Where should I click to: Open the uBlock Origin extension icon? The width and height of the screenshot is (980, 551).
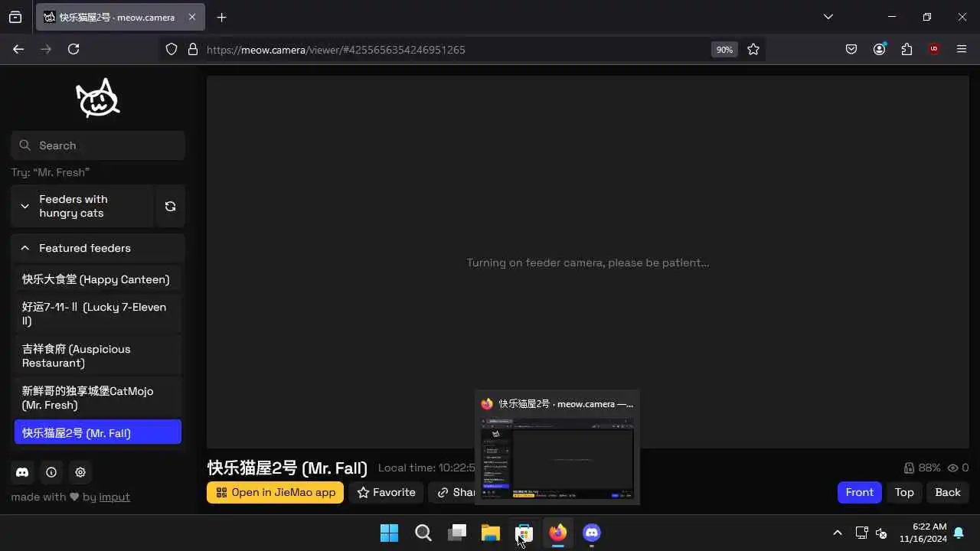934,49
